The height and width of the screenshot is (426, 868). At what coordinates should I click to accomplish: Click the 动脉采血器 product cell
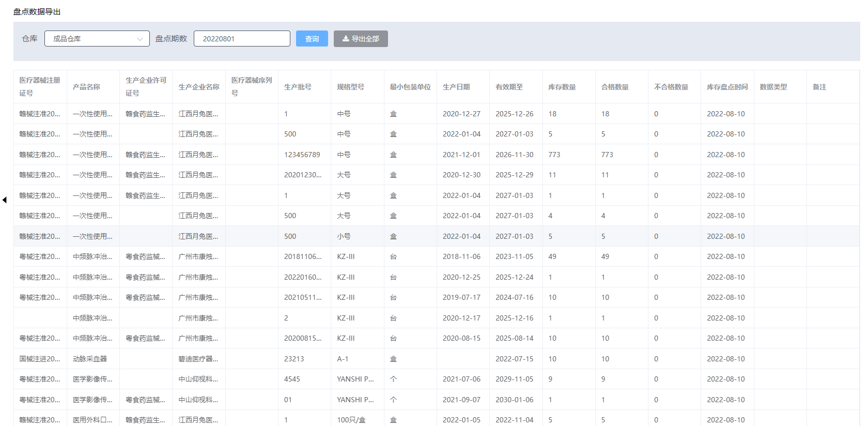pyautogui.click(x=90, y=359)
